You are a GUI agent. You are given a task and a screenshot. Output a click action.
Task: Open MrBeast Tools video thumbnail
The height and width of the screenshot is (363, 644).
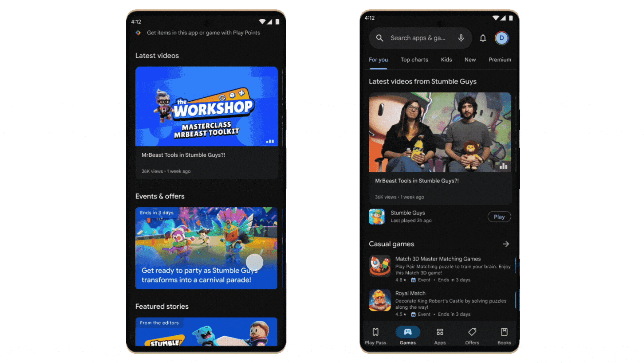click(206, 107)
